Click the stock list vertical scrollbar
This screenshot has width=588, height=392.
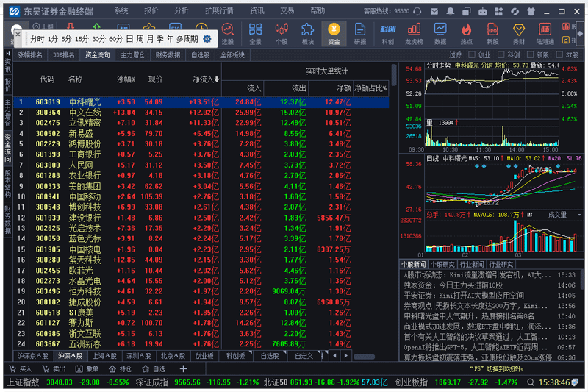[x=394, y=221]
